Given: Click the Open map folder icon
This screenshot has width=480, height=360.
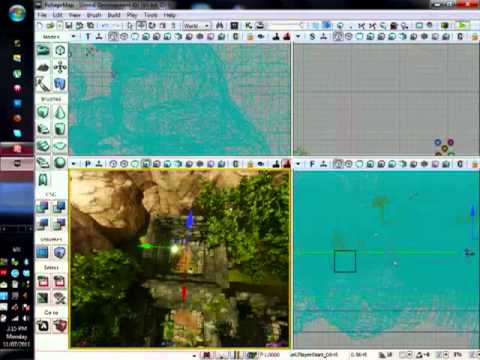Looking at the screenshot, I should [x=50, y=25].
